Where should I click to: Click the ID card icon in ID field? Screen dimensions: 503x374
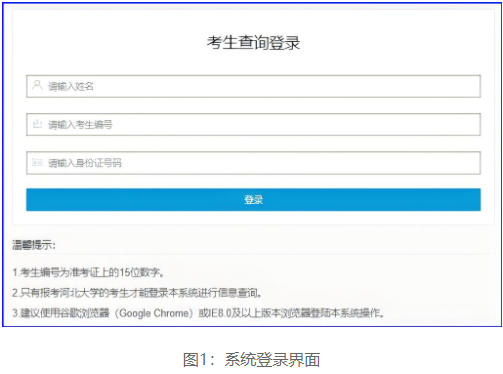37,163
